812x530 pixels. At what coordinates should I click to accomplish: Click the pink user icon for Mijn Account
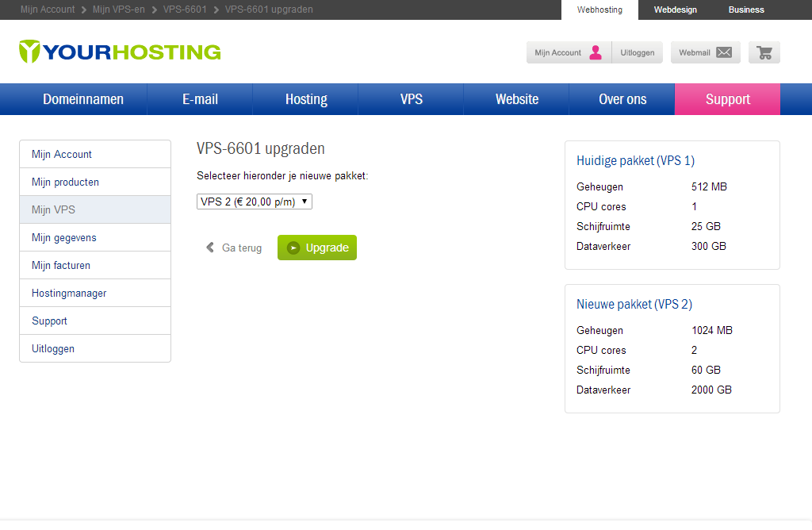click(596, 52)
